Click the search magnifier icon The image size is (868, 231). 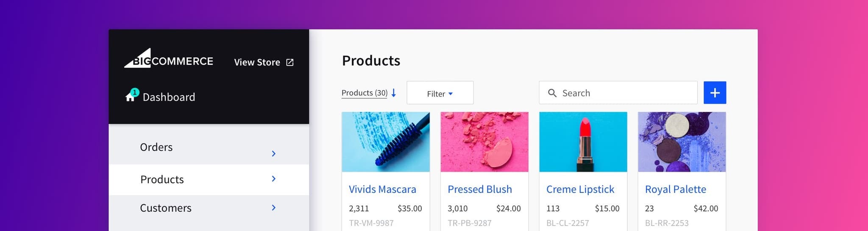point(552,93)
